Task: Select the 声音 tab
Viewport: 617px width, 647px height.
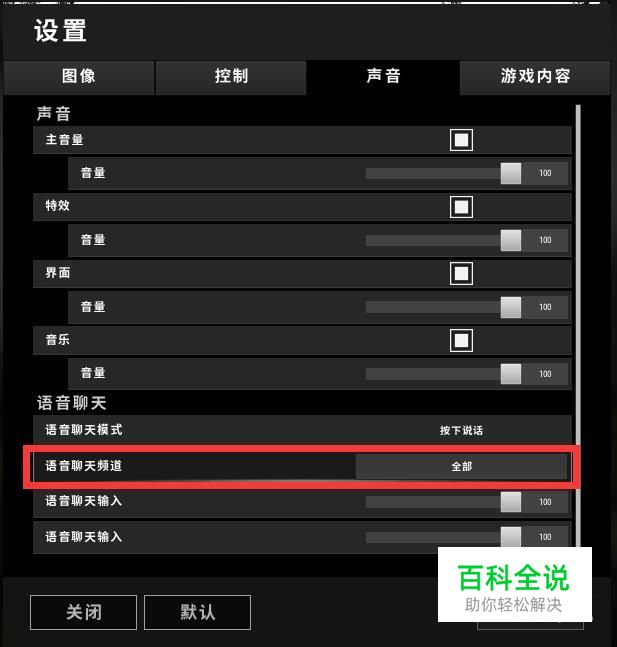Action: [383, 77]
